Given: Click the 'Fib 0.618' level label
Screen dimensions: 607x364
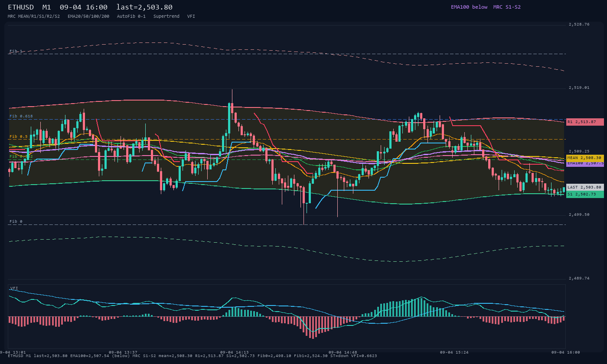Looking at the screenshot, I should coord(21,116).
